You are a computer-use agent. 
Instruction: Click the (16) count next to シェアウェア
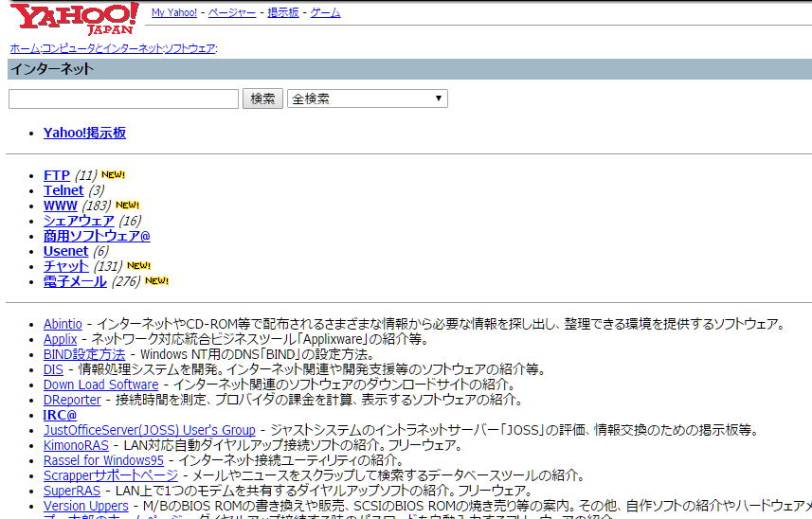click(130, 221)
